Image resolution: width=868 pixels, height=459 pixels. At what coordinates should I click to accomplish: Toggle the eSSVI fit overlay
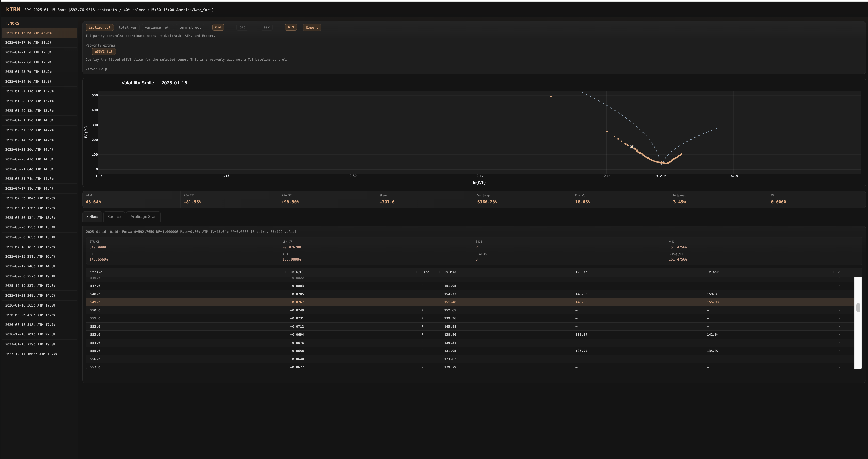pyautogui.click(x=103, y=52)
